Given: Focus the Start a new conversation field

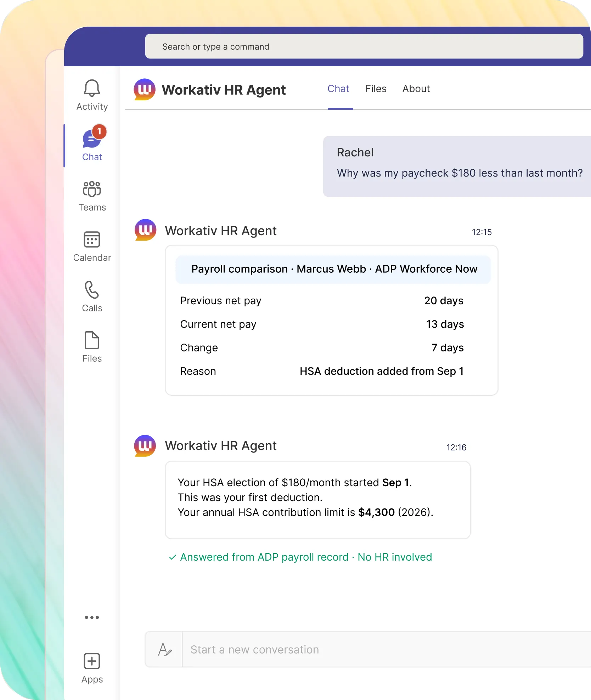Looking at the screenshot, I should [x=386, y=649].
